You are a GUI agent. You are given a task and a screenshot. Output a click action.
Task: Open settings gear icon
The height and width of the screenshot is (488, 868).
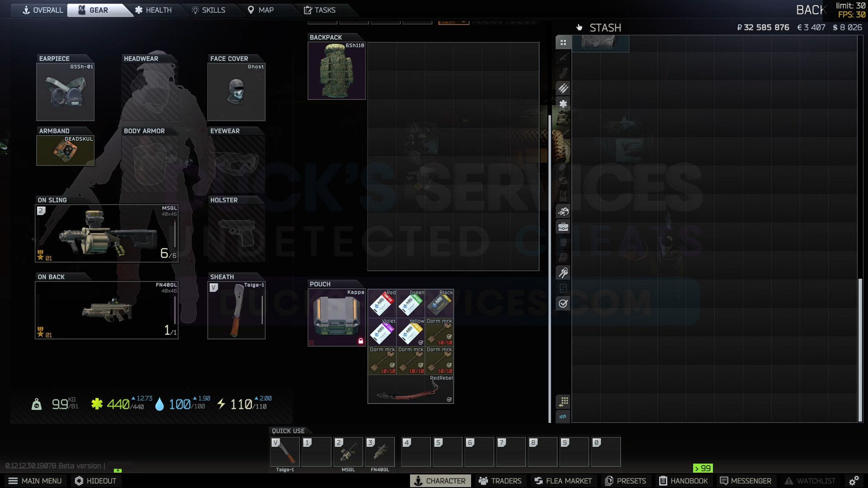coord(854,481)
